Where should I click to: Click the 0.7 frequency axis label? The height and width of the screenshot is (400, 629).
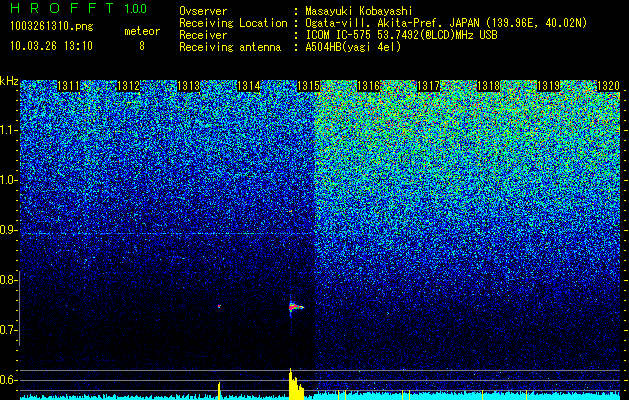[8, 330]
